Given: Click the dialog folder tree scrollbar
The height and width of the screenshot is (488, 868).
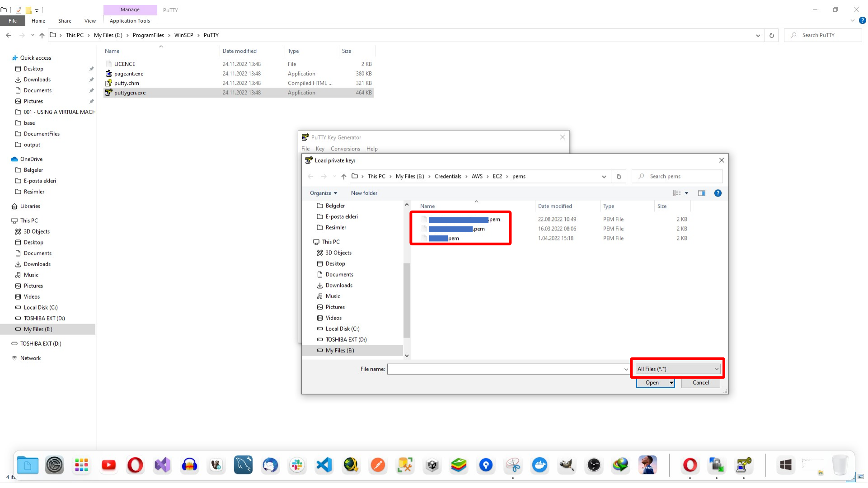Looking at the screenshot, I should pyautogui.click(x=407, y=300).
